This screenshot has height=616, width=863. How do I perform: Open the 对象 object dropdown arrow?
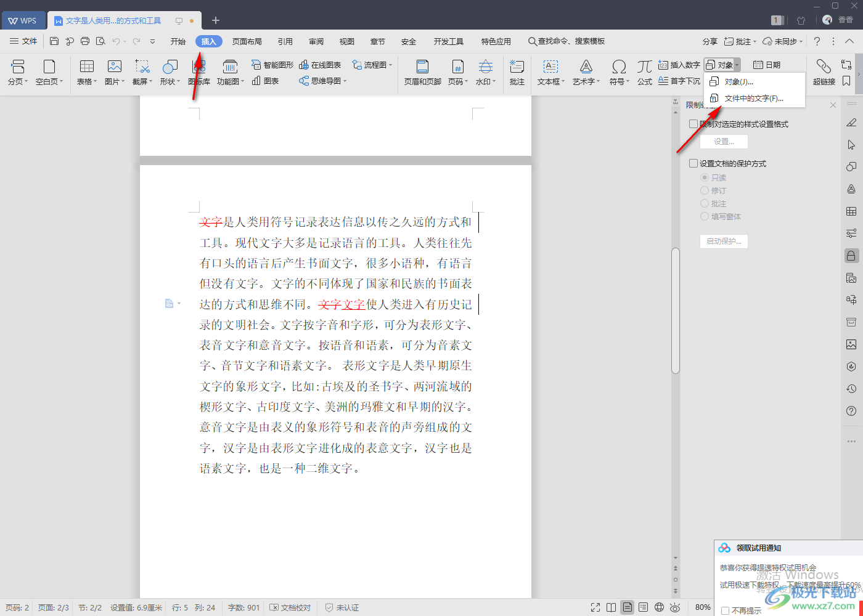pyautogui.click(x=737, y=65)
